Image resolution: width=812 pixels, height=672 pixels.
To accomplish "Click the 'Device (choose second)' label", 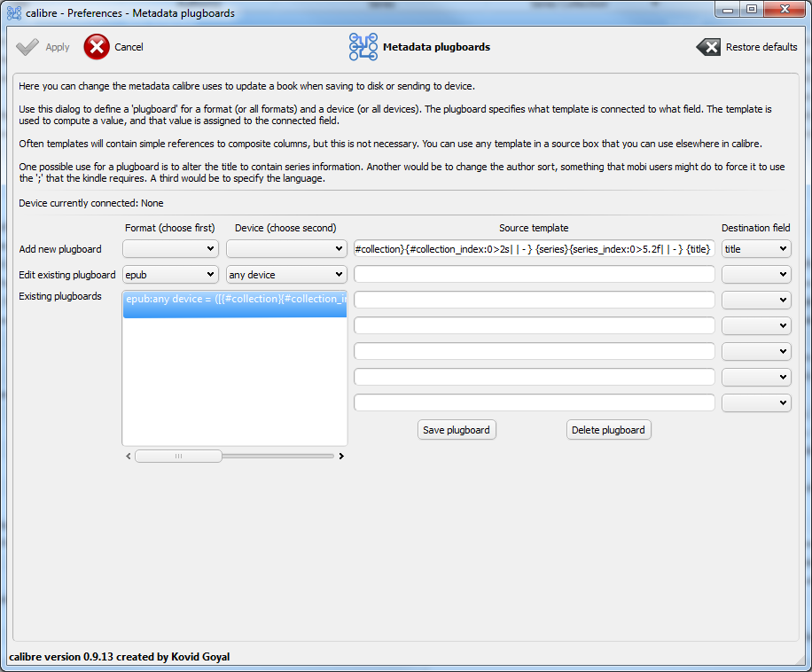I will pos(285,228).
